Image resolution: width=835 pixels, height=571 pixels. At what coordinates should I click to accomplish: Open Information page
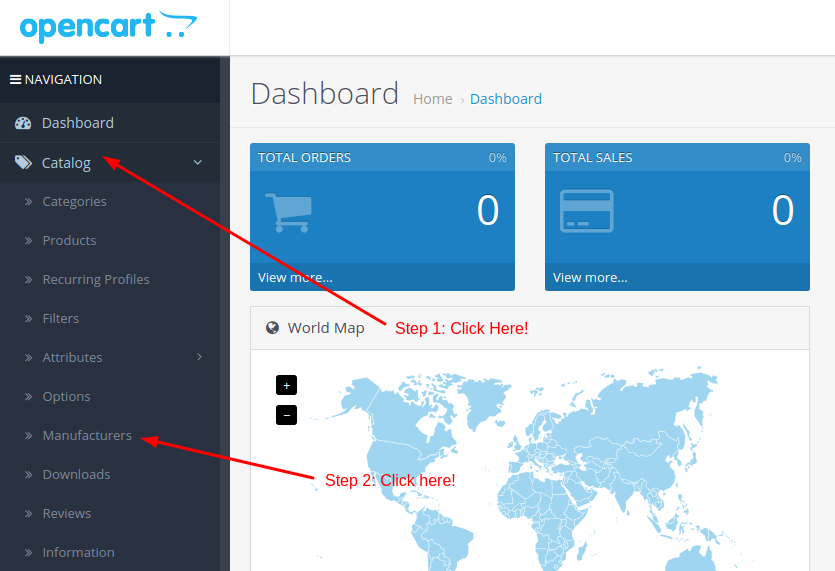78,552
